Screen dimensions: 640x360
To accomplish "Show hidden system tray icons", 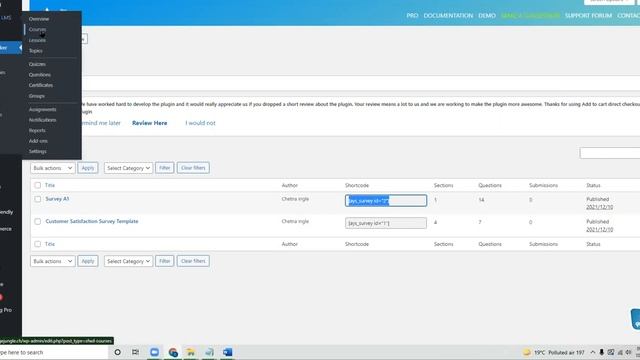I will tap(593, 352).
